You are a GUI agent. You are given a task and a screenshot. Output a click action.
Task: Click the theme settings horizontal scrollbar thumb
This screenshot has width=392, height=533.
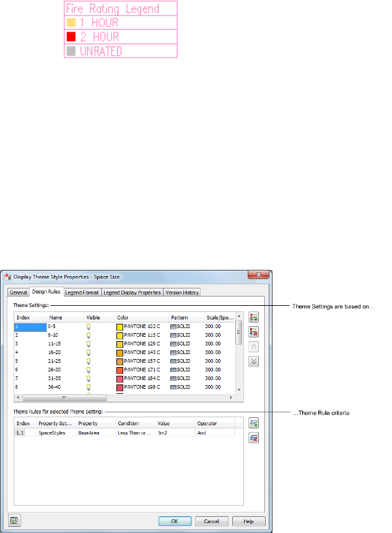64,397
